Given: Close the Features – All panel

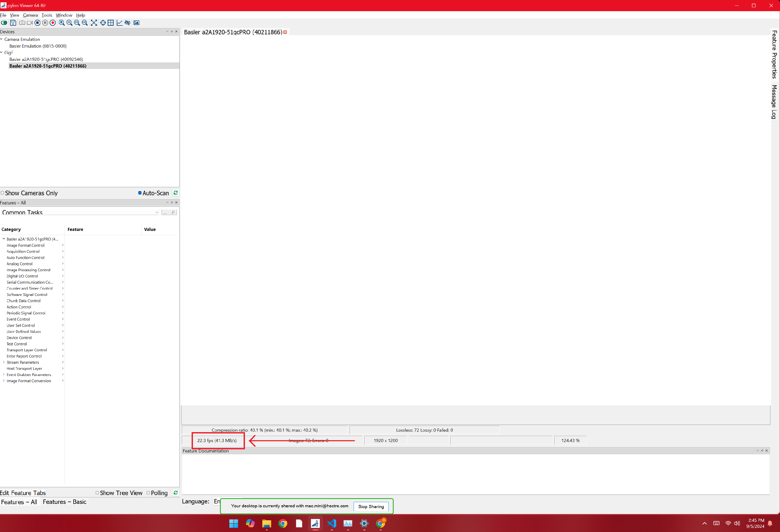Looking at the screenshot, I should [177, 202].
